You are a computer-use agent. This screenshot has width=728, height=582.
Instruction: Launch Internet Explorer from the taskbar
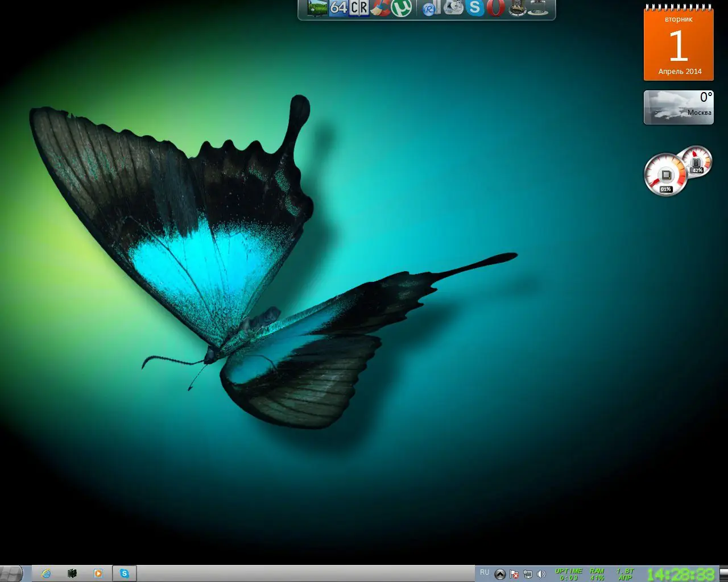[46, 573]
